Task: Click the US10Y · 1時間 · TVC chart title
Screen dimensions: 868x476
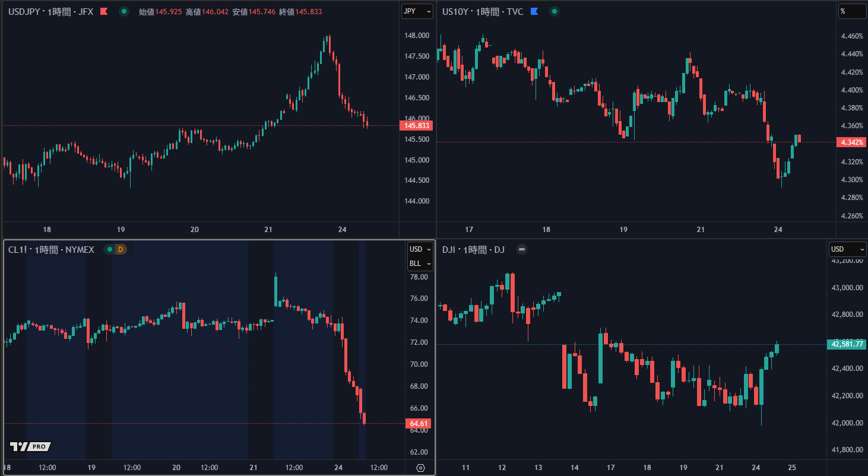Action: [483, 11]
